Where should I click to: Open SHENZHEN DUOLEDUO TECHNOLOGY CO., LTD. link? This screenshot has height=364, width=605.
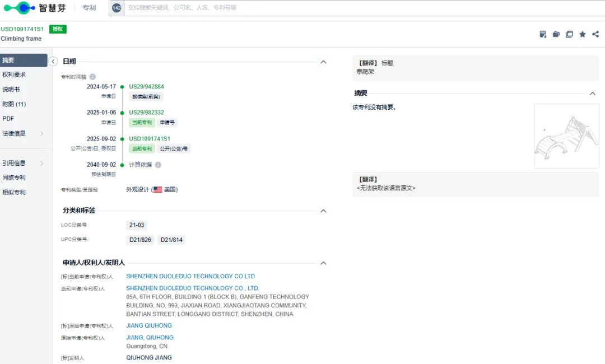[x=193, y=288]
